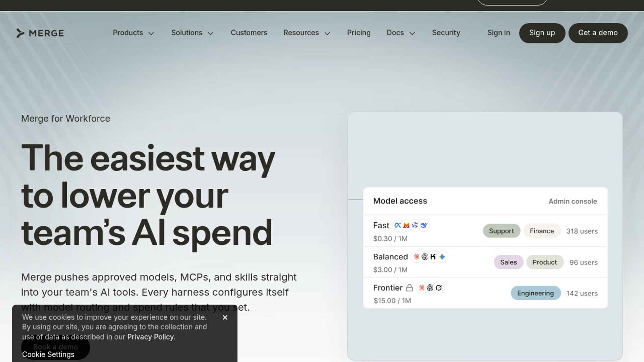Click the Model access heading
The width and height of the screenshot is (644, 362).
tap(400, 201)
